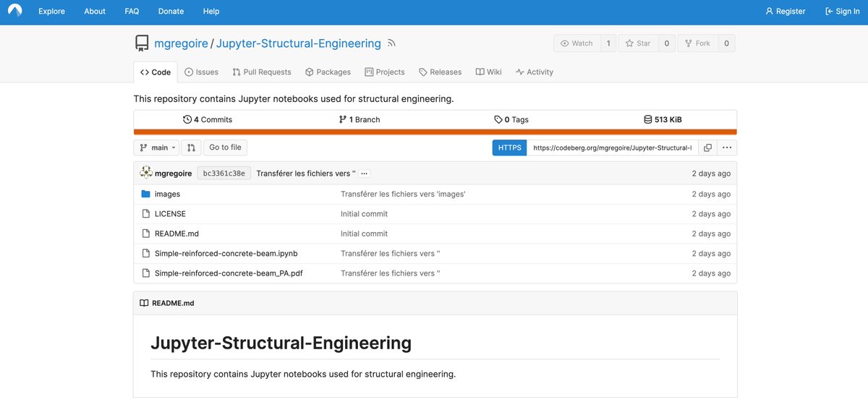Open commit bc3361c38e hash link
Screen dimensions: 868x410
pos(224,174)
